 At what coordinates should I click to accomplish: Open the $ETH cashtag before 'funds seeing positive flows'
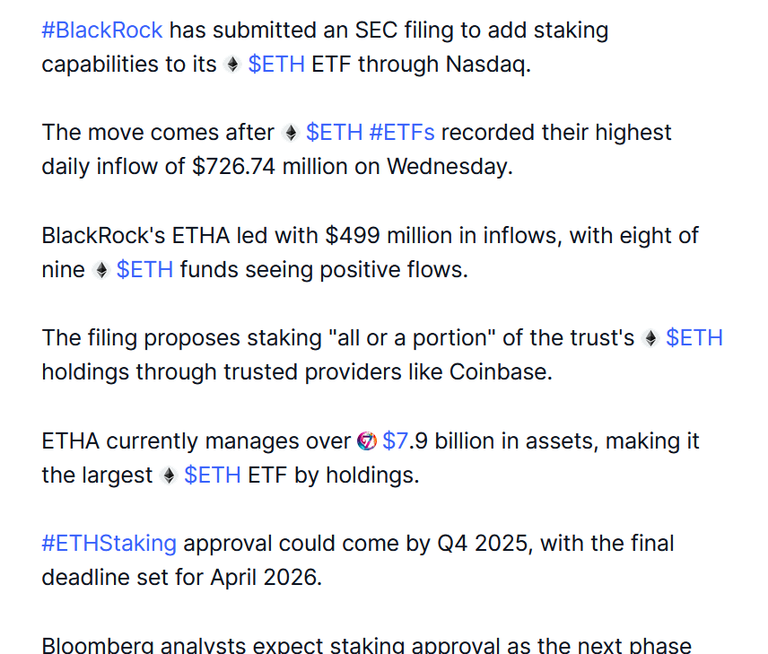click(x=145, y=270)
